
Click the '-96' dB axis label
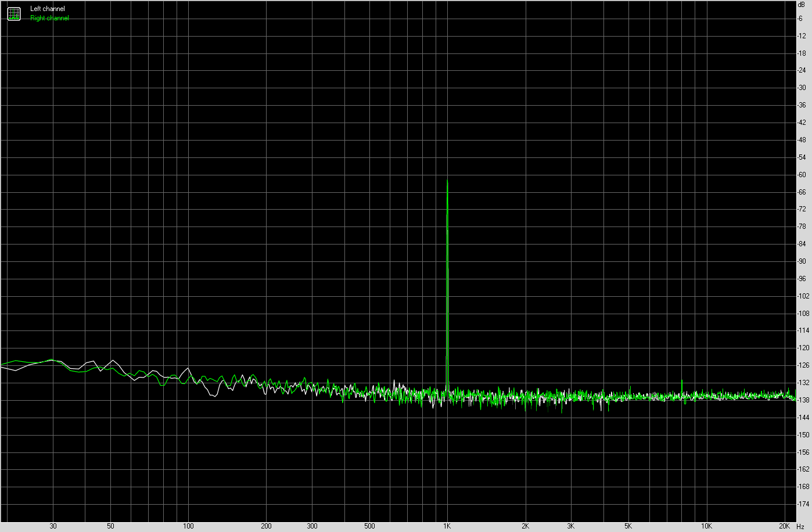[802, 279]
